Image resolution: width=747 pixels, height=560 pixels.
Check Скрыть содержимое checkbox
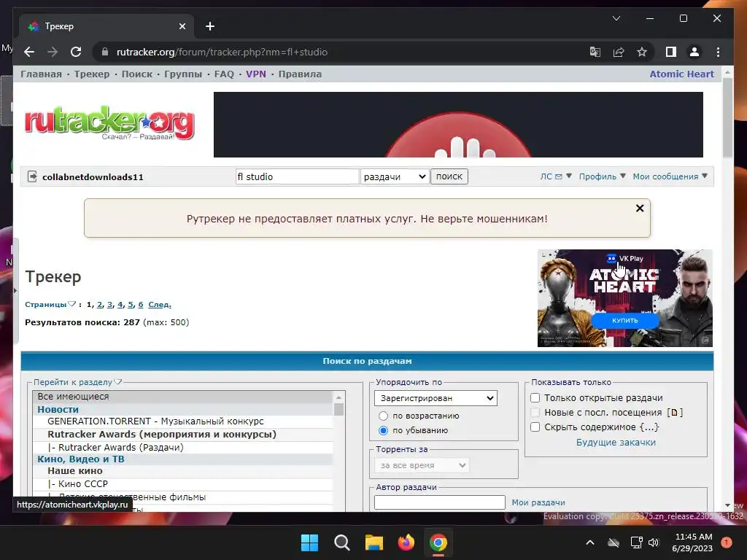click(535, 427)
